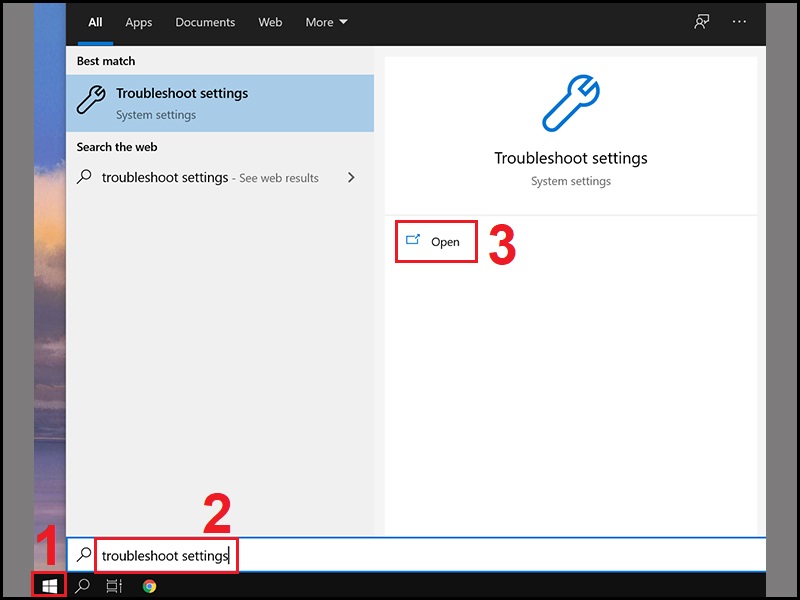Open Google Chrome from the taskbar

[x=150, y=586]
